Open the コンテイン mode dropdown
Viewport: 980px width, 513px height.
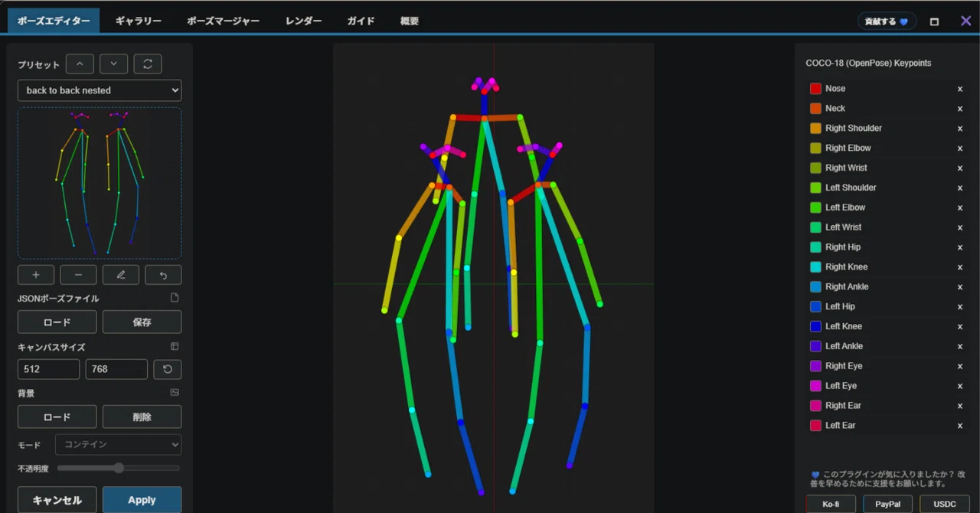pos(119,444)
